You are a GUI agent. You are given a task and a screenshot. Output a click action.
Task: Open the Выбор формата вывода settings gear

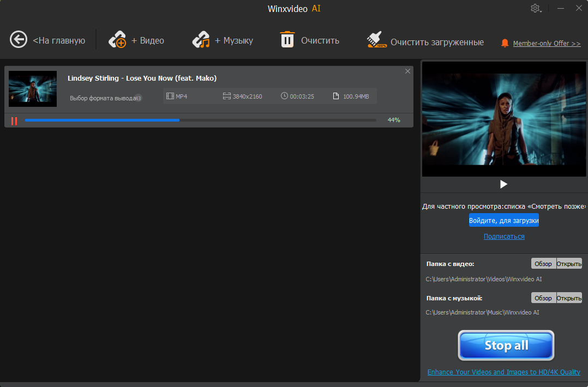(x=139, y=98)
